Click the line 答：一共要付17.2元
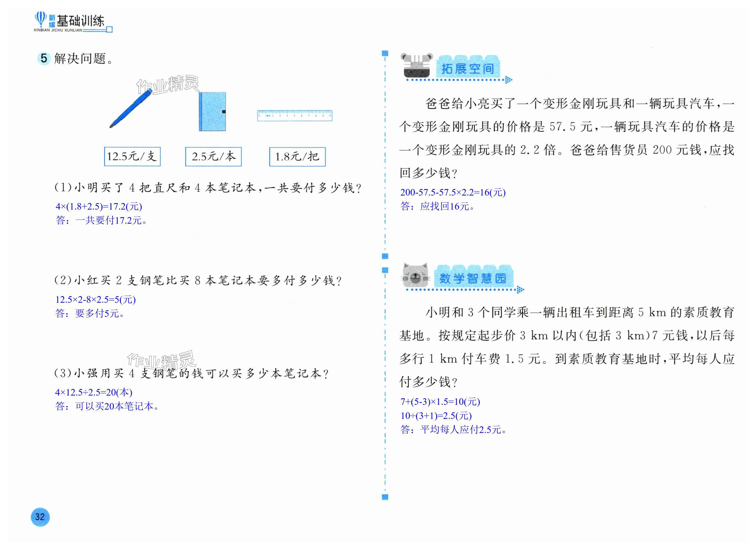The height and width of the screenshot is (550, 756). pyautogui.click(x=101, y=220)
